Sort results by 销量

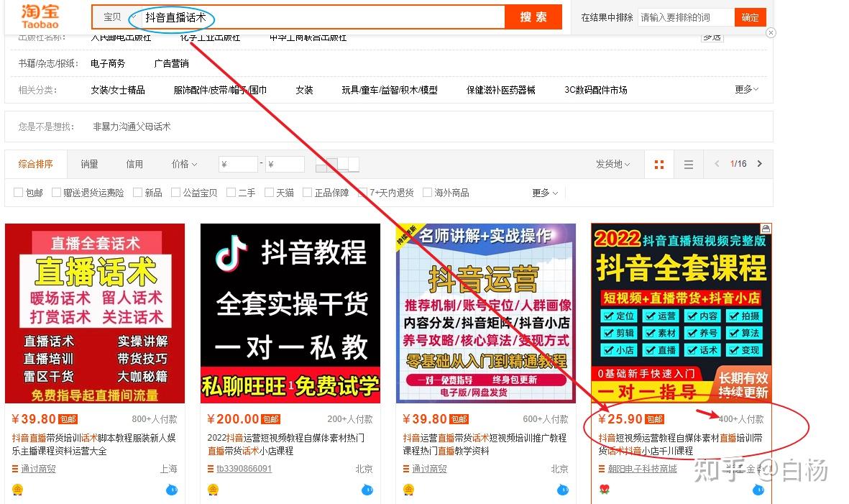coord(89,164)
